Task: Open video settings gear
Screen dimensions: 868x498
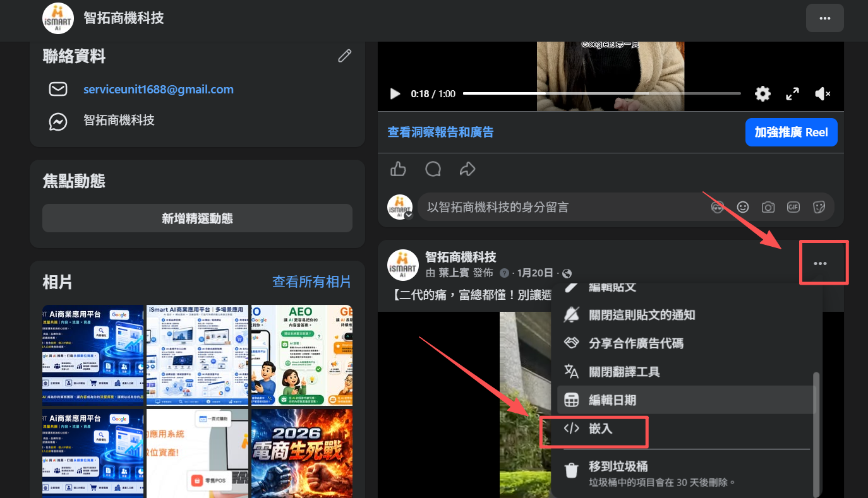Action: [763, 94]
